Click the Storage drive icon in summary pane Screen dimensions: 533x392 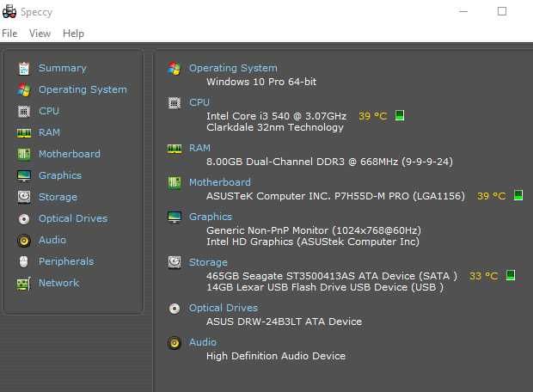tap(175, 262)
